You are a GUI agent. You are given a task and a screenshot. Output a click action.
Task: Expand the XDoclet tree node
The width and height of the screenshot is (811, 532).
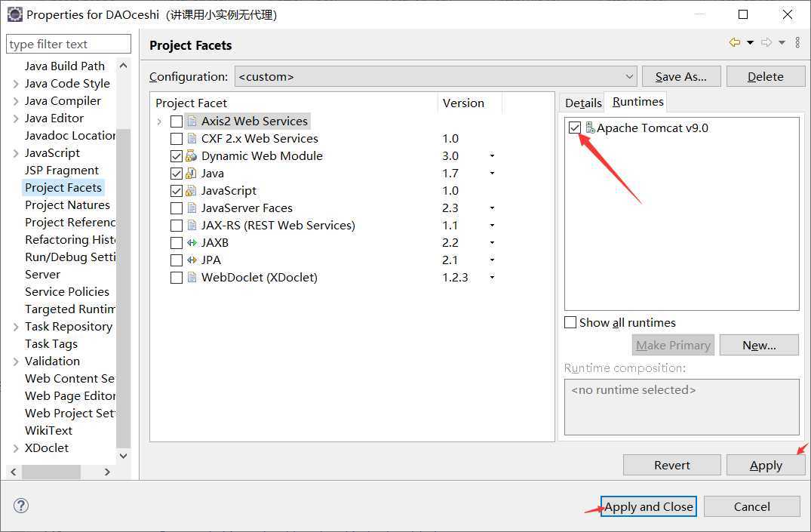click(x=16, y=448)
